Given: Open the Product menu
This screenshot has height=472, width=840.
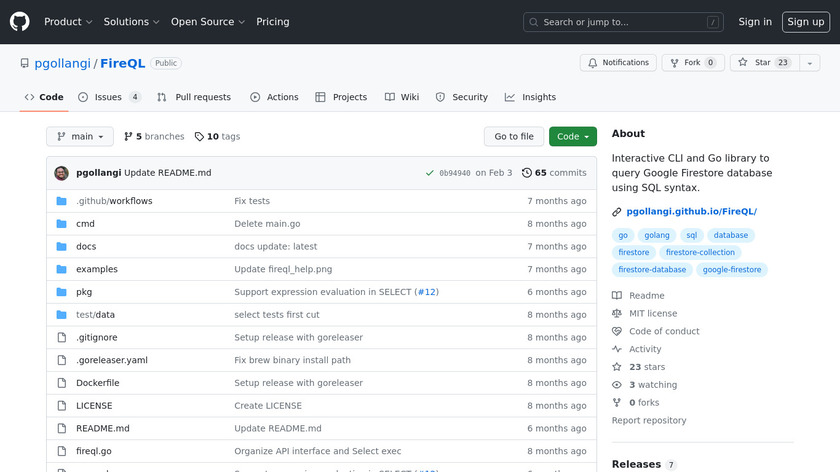Looking at the screenshot, I should pos(68,22).
